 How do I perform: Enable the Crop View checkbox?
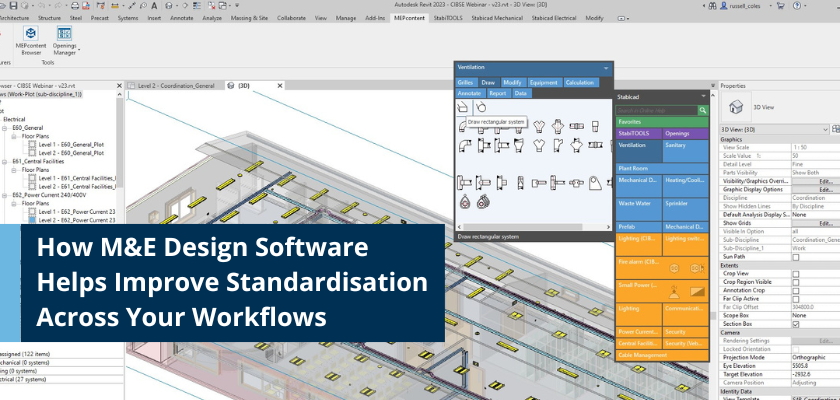[x=795, y=273]
